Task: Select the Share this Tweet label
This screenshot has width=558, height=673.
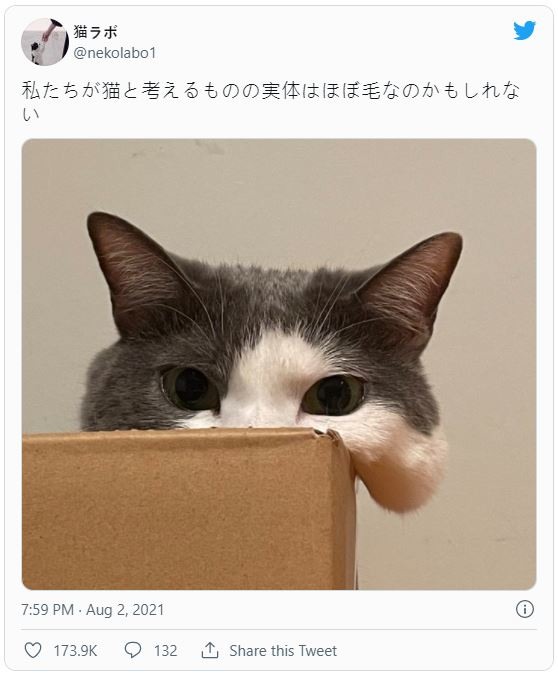Action: point(283,651)
